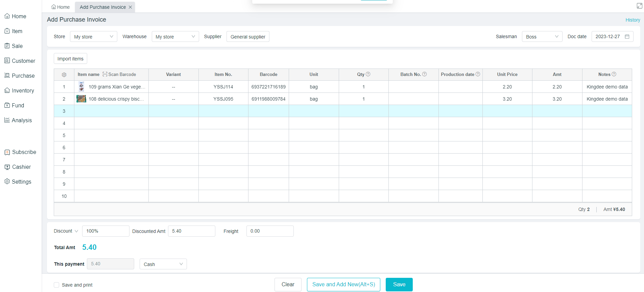Click the Scan Barcode icon
The image size is (644, 292).
pos(105,74)
